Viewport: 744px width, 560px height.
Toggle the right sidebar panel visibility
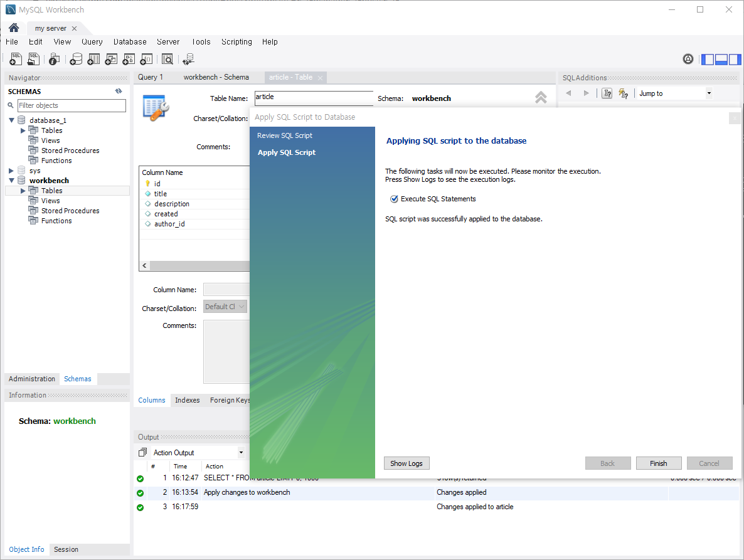point(735,60)
